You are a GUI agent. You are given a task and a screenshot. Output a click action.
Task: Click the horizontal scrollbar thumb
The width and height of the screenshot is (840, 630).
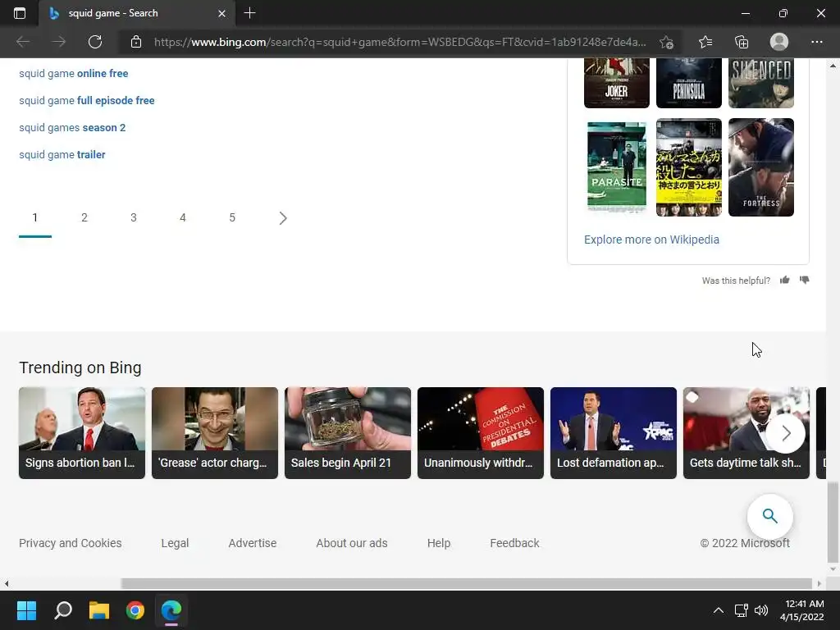(x=466, y=583)
